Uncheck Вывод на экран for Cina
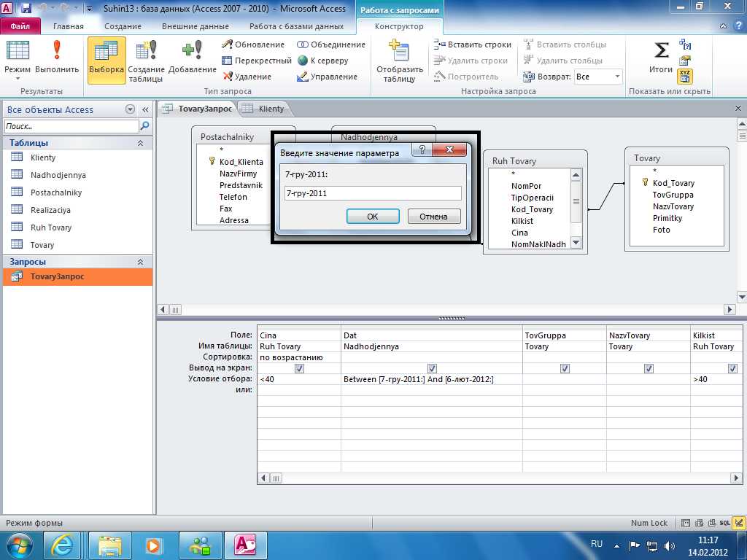Viewport: 747px width, 560px height. [299, 368]
